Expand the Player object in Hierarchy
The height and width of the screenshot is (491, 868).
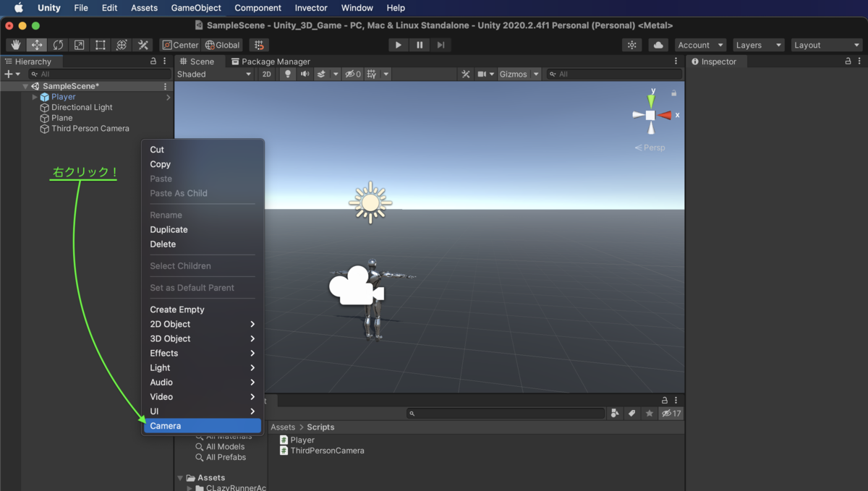click(x=35, y=97)
